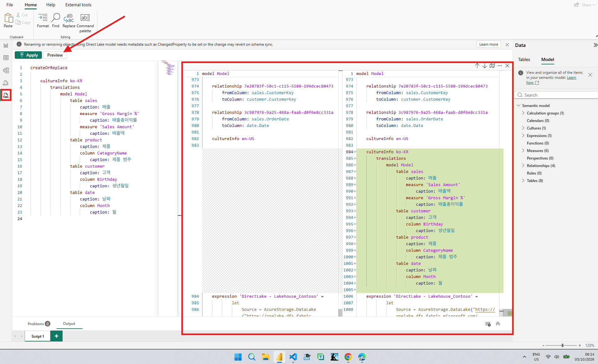Open External tools ribbon tab
The image size is (598, 364).
point(78,5)
